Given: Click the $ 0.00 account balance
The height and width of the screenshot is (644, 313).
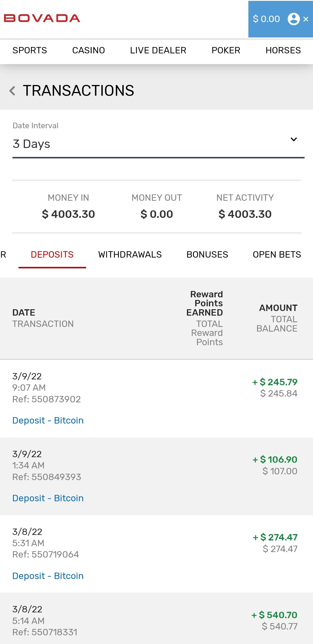Looking at the screenshot, I should point(266,19).
